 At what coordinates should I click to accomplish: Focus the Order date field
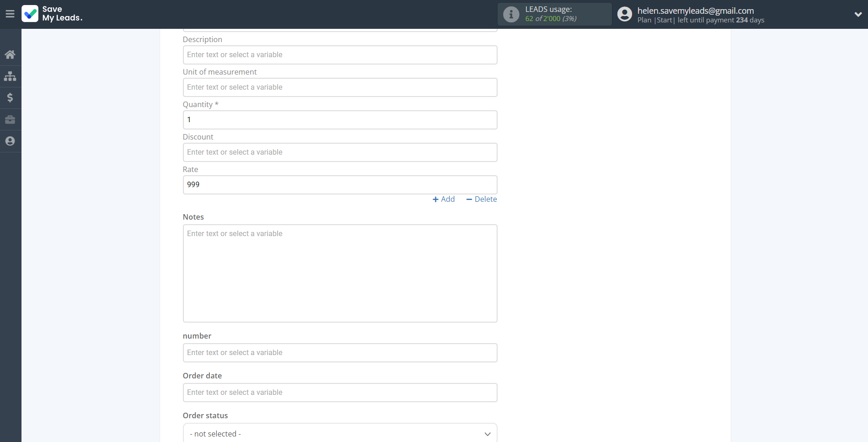pos(340,393)
